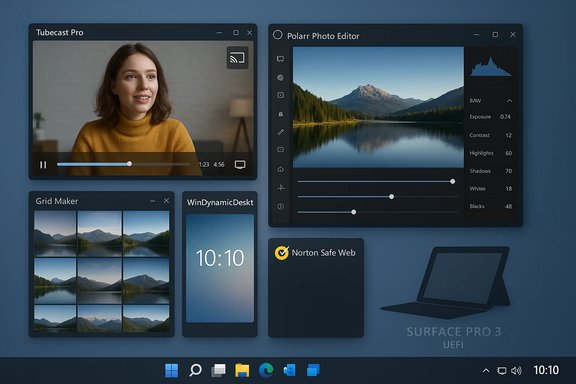The height and width of the screenshot is (384, 576).
Task: Click the Highlights value -60
Action: (x=508, y=153)
